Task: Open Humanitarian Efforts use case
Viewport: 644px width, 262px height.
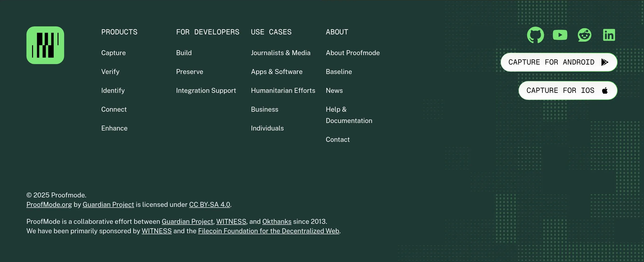Action: tap(283, 90)
